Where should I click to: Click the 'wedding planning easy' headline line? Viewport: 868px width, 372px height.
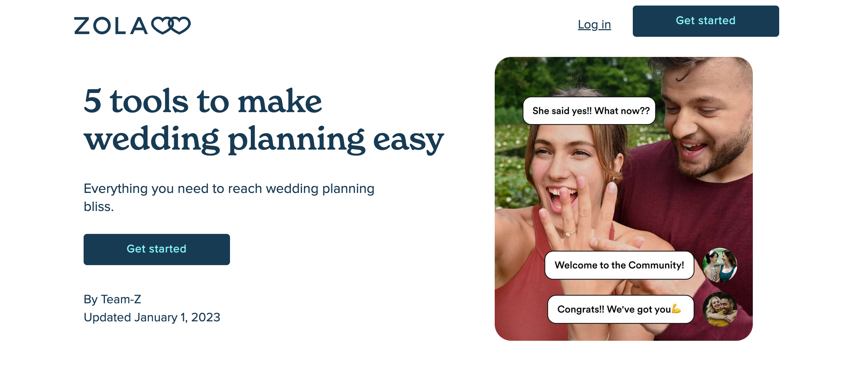click(264, 139)
